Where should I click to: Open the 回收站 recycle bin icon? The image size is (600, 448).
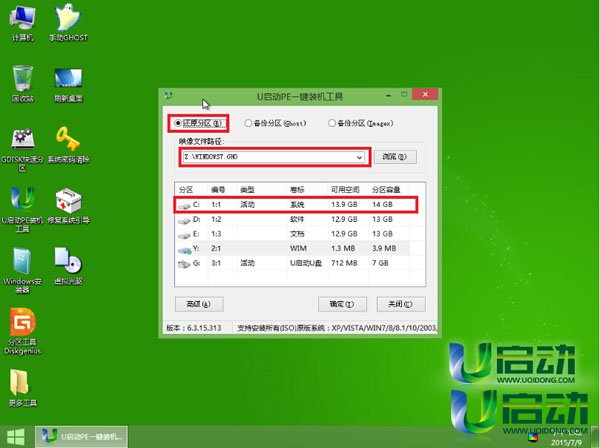[x=23, y=83]
